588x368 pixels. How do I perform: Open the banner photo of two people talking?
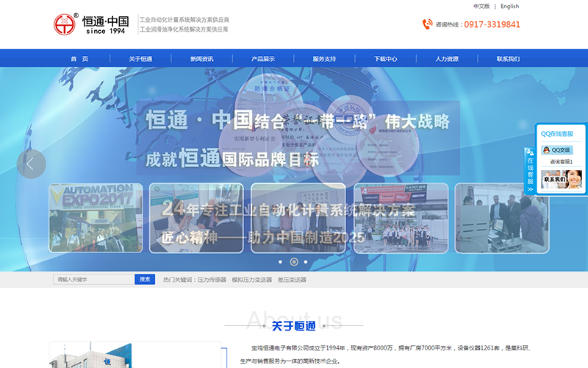pos(196,218)
